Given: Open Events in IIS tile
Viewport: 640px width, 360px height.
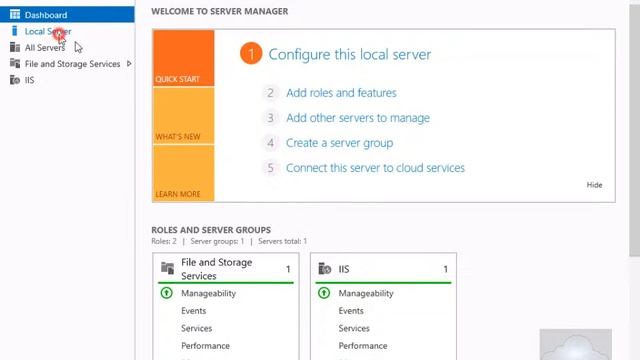Looking at the screenshot, I should [351, 311].
